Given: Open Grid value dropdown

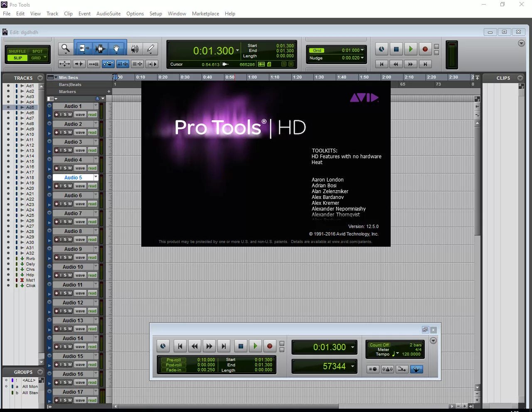Looking at the screenshot, I should (362, 50).
